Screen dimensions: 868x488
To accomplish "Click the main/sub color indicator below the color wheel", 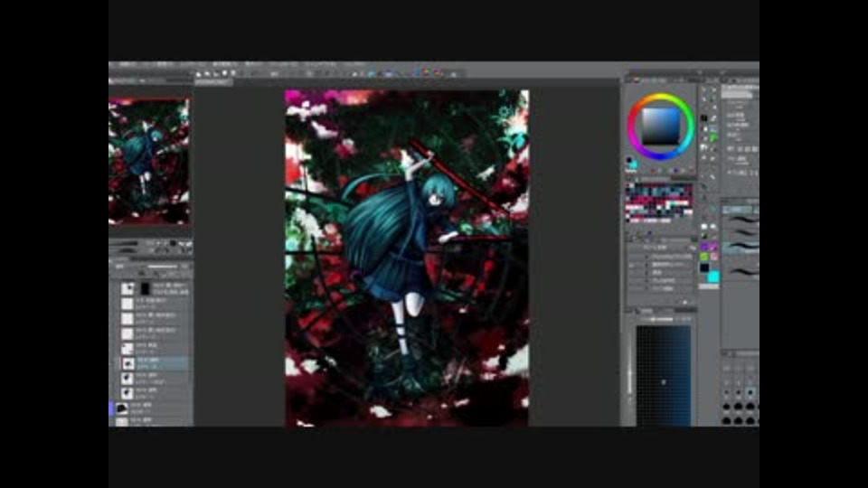I will (x=632, y=163).
